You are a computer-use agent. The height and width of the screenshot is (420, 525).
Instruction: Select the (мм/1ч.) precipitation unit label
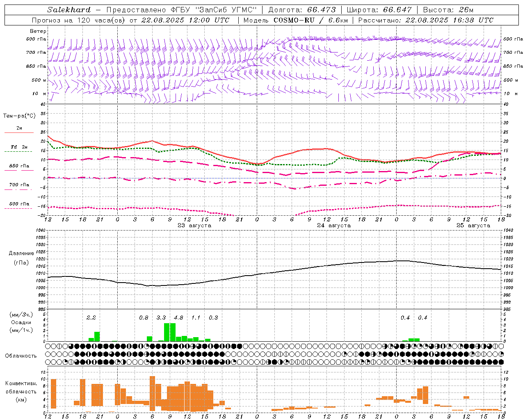click(21, 330)
